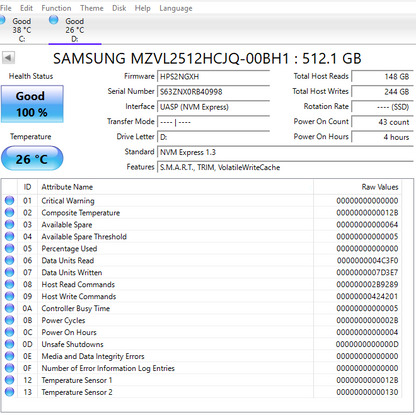
Task: Open the Function menu
Action: 56,8
